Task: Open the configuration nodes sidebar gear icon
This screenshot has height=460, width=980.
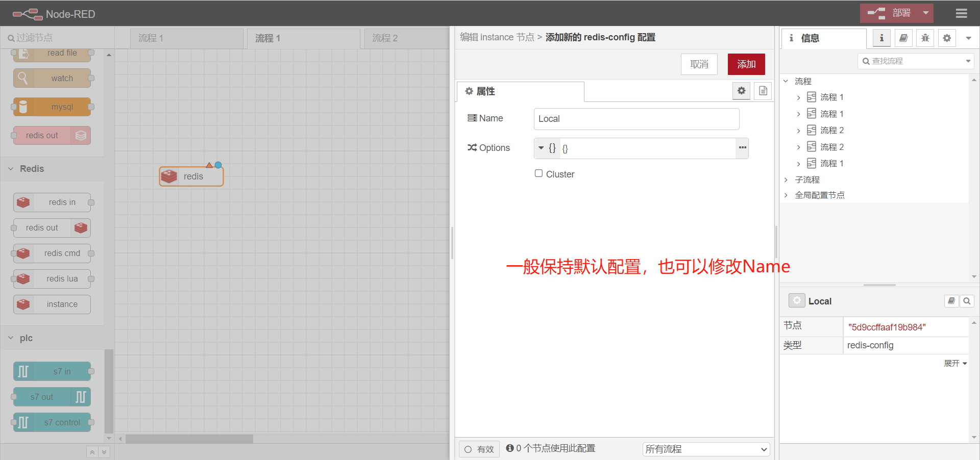Action: (947, 38)
